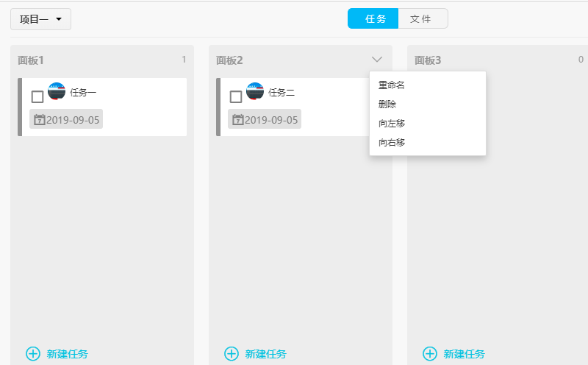588x365 pixels.
Task: Switch to the 任务 tab
Action: [x=373, y=18]
